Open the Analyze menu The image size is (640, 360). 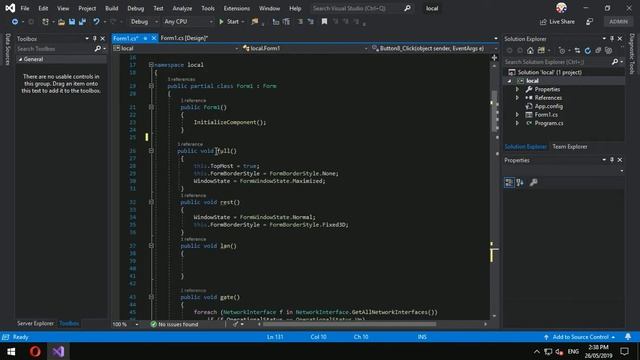click(x=182, y=8)
